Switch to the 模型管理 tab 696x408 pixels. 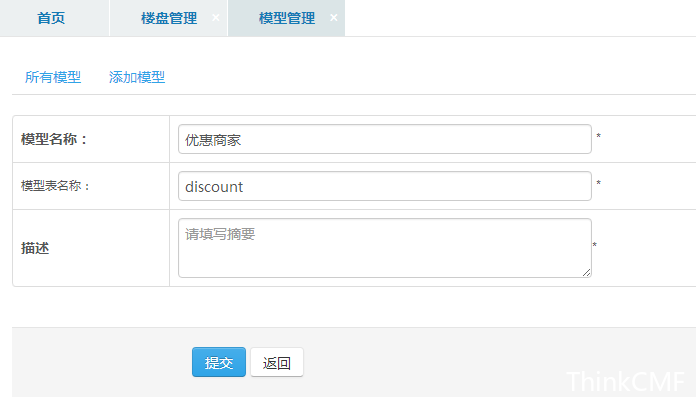(x=287, y=18)
